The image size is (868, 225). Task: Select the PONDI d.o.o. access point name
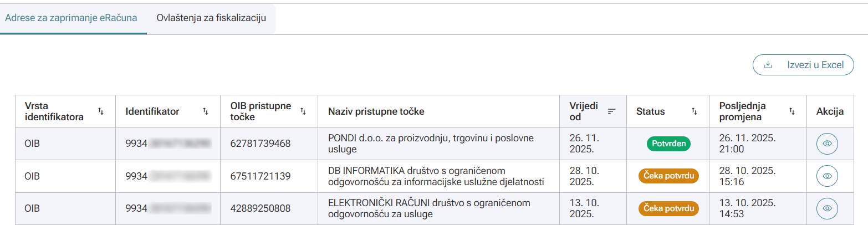(x=430, y=144)
